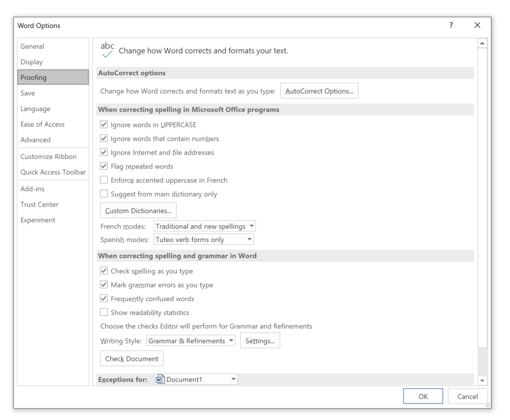Click the Check Document button
The height and width of the screenshot is (420, 510).
point(131,358)
